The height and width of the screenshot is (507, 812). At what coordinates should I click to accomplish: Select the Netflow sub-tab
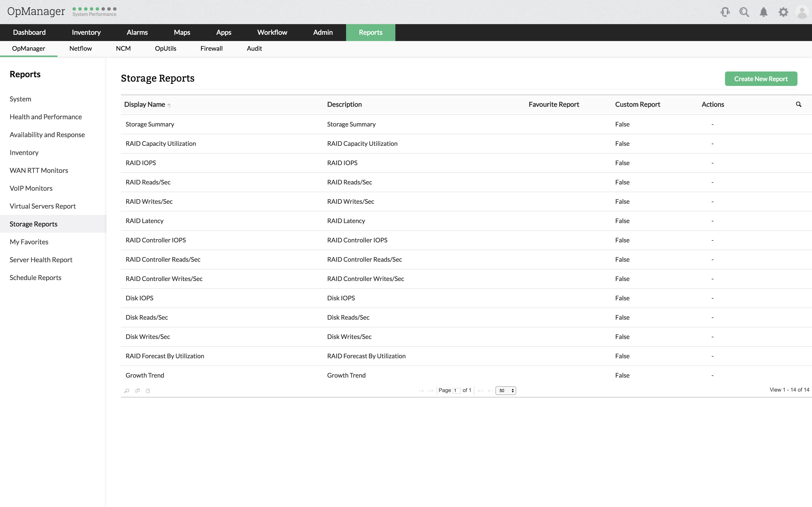click(x=80, y=49)
